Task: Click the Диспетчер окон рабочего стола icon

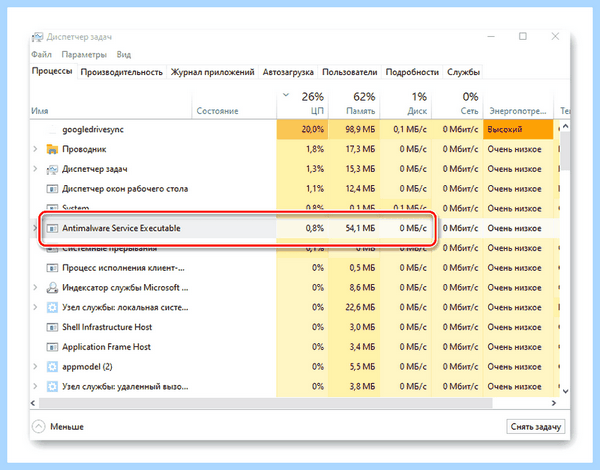Action: tap(52, 189)
